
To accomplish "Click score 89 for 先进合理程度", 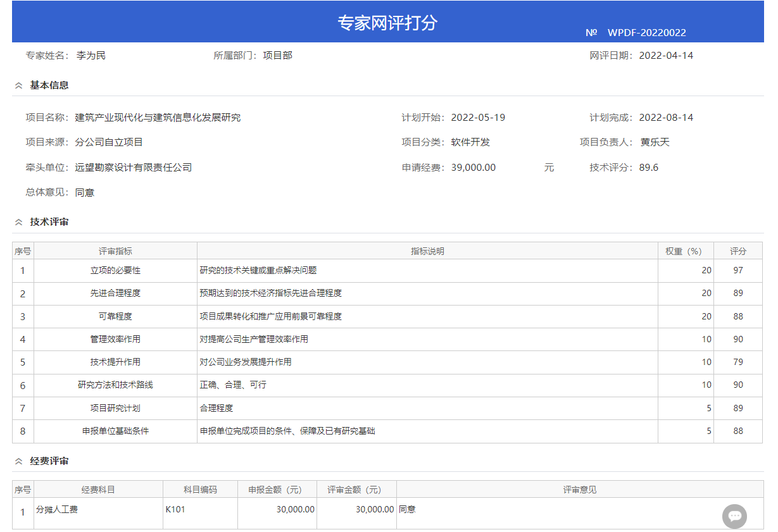I will coord(738,294).
